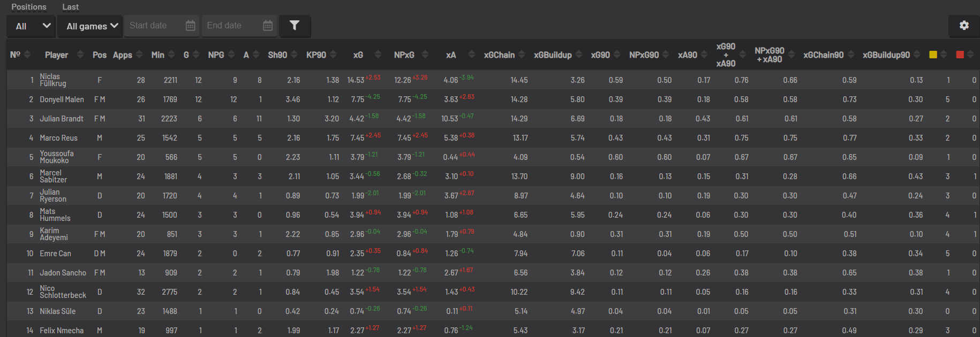Click sort arrows next to Player header
The image size is (980, 337).
click(x=80, y=55)
